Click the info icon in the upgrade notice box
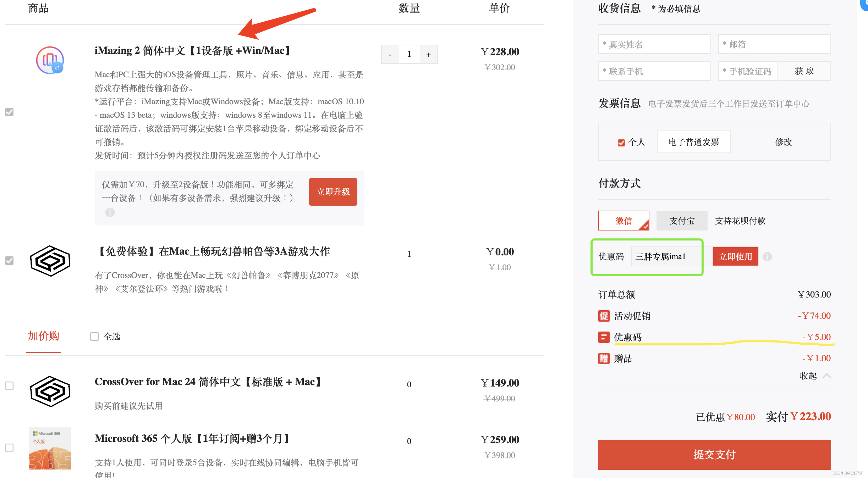 pyautogui.click(x=110, y=212)
